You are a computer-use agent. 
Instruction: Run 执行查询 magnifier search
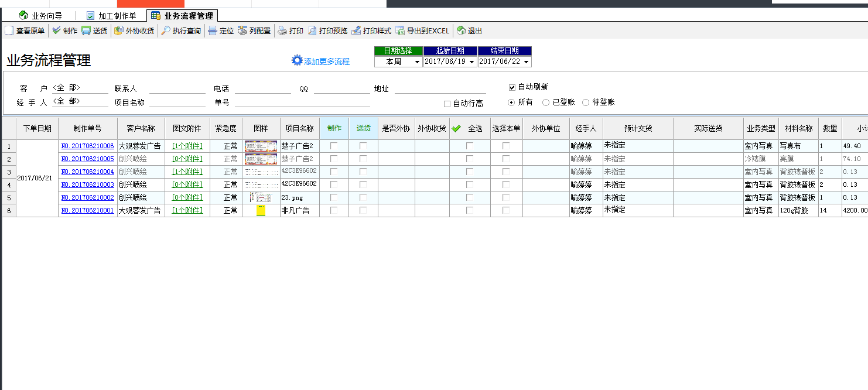pos(166,31)
